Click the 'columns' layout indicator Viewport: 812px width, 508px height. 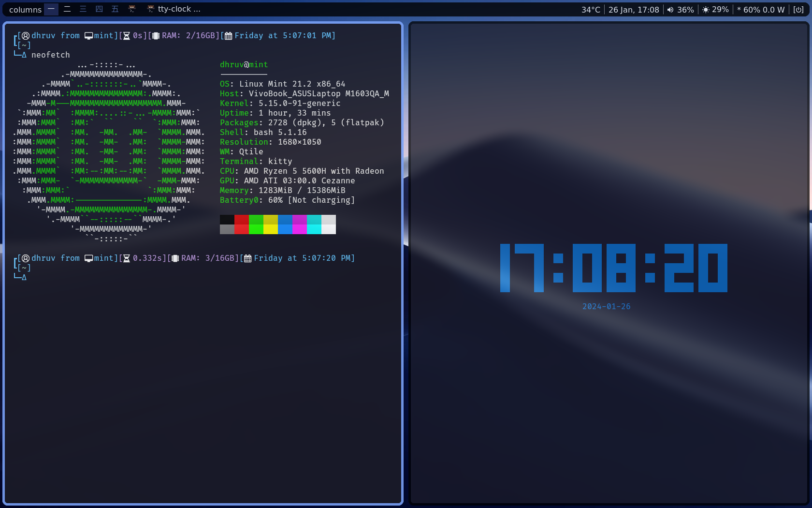25,10
